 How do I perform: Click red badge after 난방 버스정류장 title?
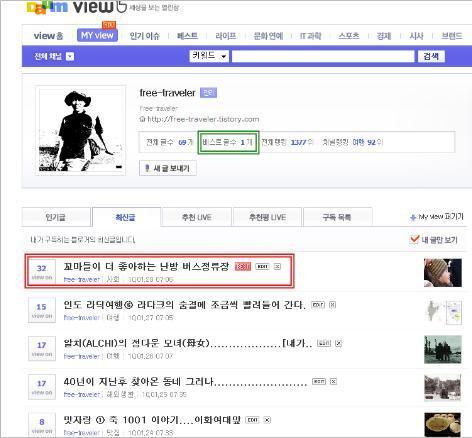pos(243,266)
